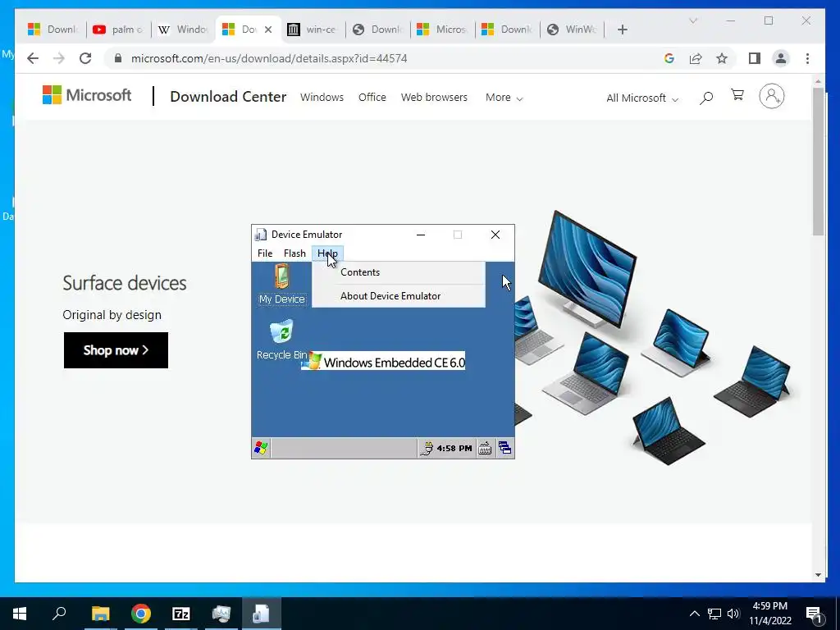Click the sign-in account icon
This screenshot has height=630, width=840.
click(x=771, y=97)
